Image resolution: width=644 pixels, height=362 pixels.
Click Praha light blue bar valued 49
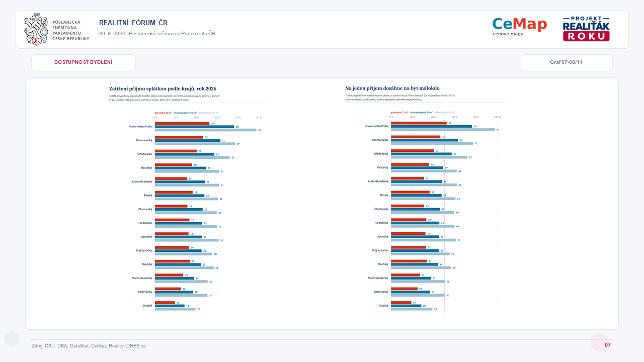point(206,130)
